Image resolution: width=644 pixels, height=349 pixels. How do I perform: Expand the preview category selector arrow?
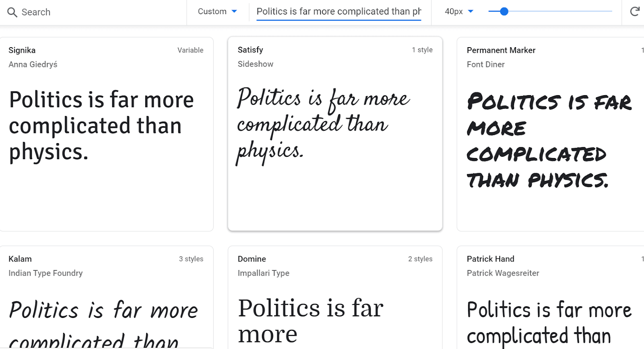coord(235,12)
